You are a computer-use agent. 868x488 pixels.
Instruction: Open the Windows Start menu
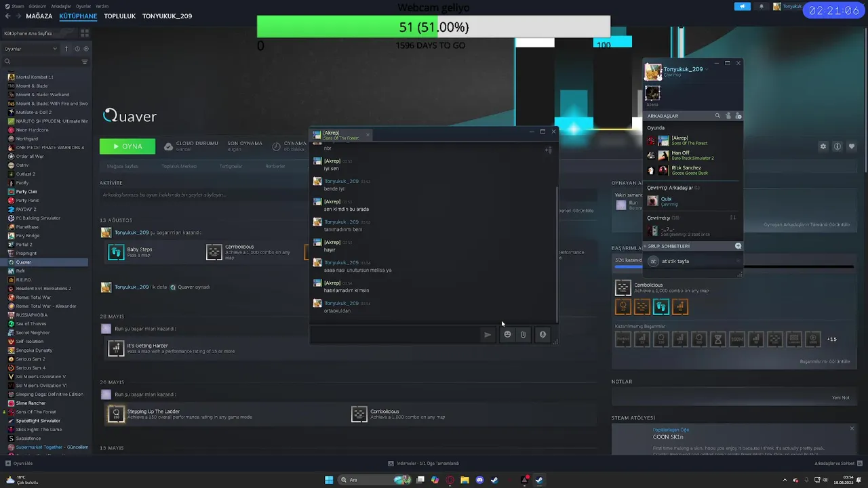click(329, 480)
